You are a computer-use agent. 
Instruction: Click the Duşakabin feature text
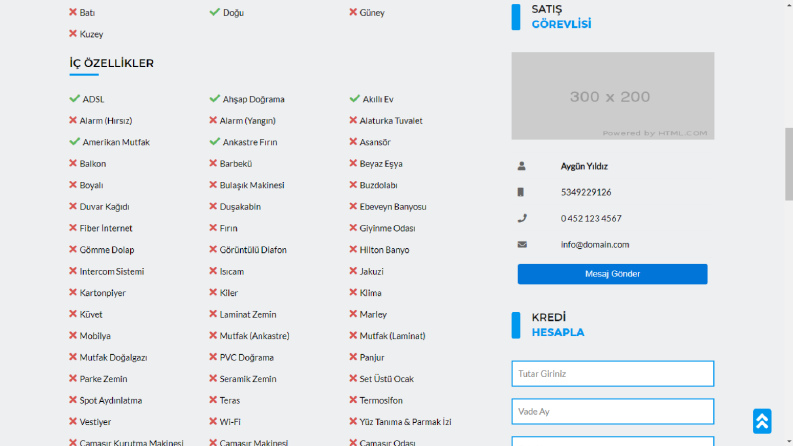(240, 207)
